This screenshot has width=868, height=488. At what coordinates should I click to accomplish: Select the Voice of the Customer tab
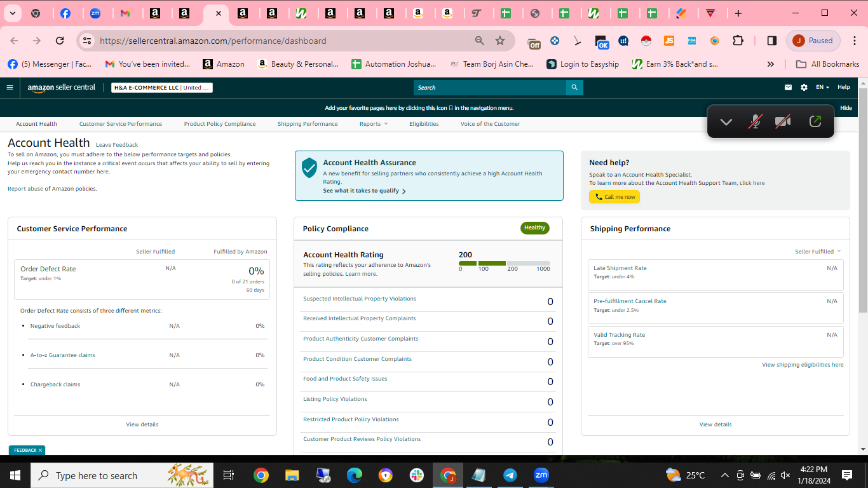point(491,124)
